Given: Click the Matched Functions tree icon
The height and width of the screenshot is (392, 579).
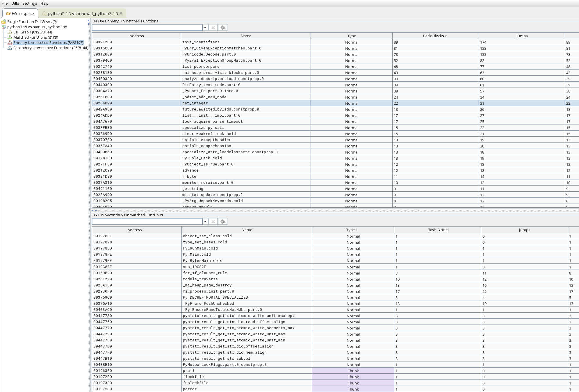Looking at the screenshot, I should [10, 38].
